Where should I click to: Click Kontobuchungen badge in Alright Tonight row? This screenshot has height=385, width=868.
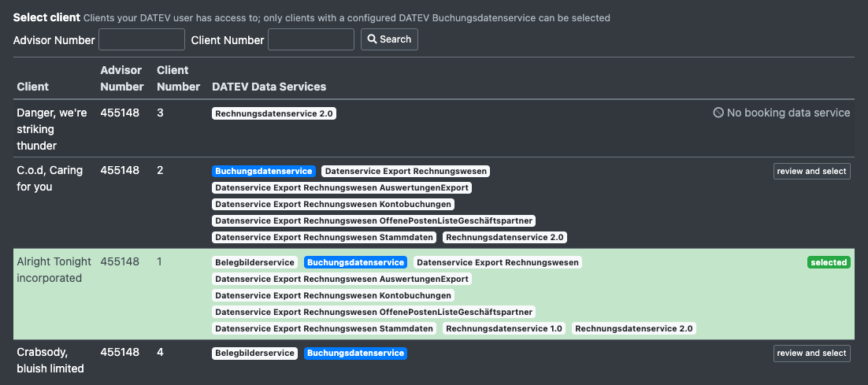point(333,295)
